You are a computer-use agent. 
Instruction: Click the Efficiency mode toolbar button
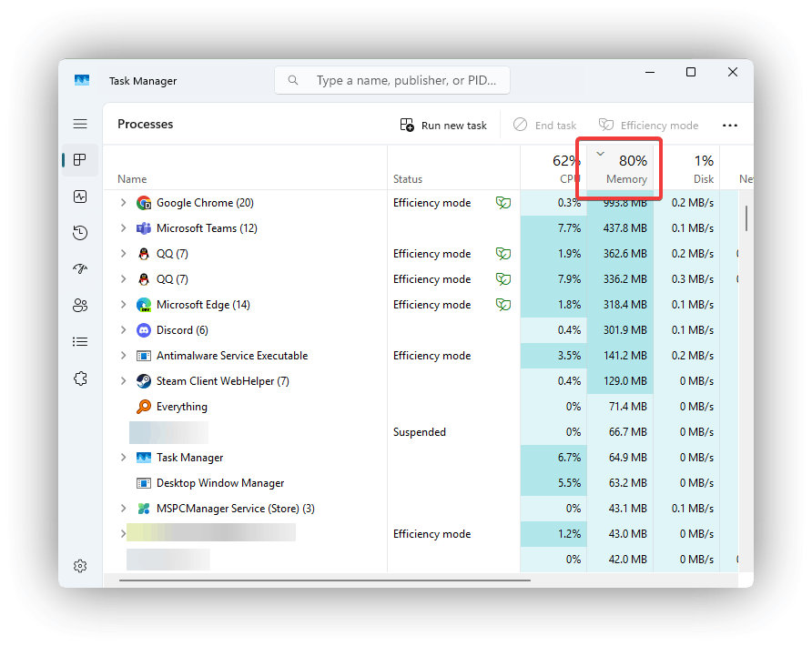[648, 126]
